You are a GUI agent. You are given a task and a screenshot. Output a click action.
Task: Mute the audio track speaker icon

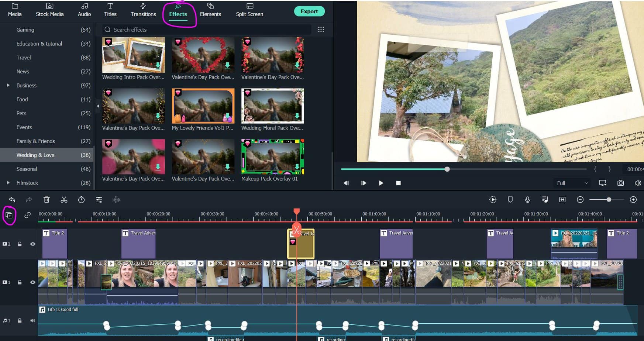pyautogui.click(x=32, y=320)
